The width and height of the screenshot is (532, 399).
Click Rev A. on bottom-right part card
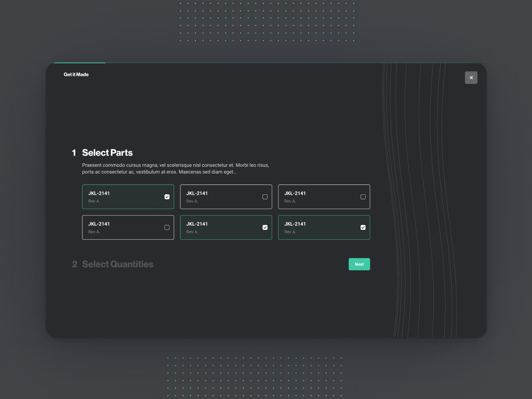click(x=290, y=232)
